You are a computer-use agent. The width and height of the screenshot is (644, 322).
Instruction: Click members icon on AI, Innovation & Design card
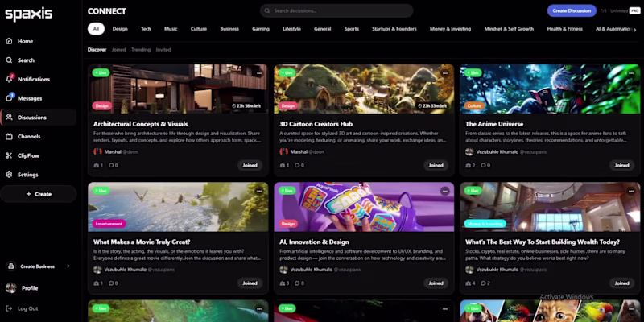(283, 283)
